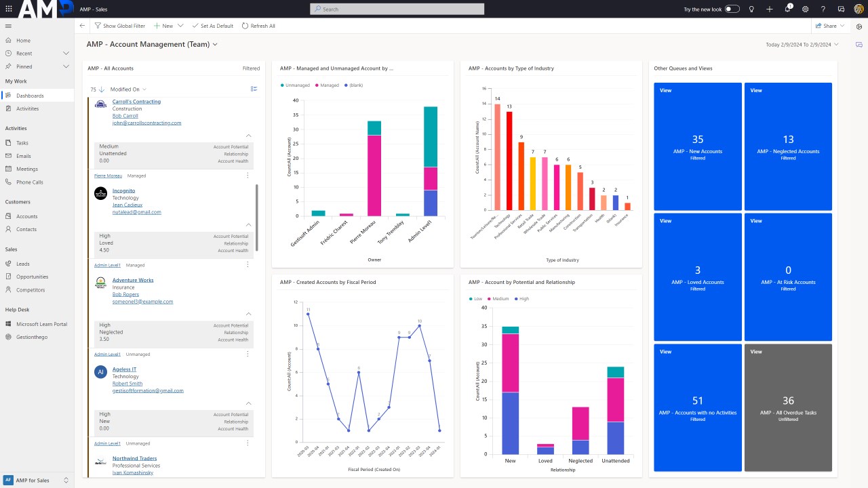Open the chat panel icon in the top bar
This screenshot has height=488, width=868.
pyautogui.click(x=841, y=9)
